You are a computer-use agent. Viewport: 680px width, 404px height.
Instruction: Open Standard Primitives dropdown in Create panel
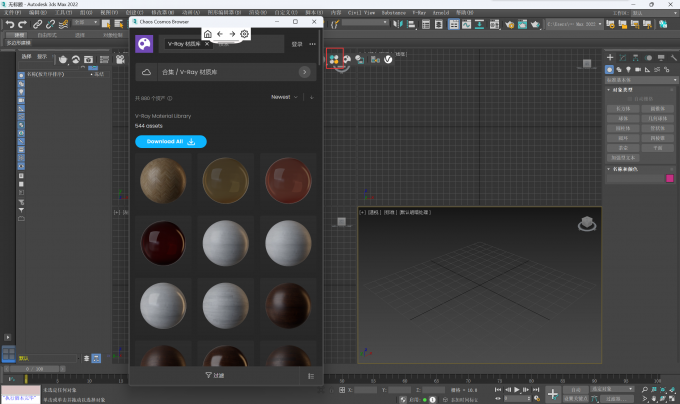(x=641, y=80)
